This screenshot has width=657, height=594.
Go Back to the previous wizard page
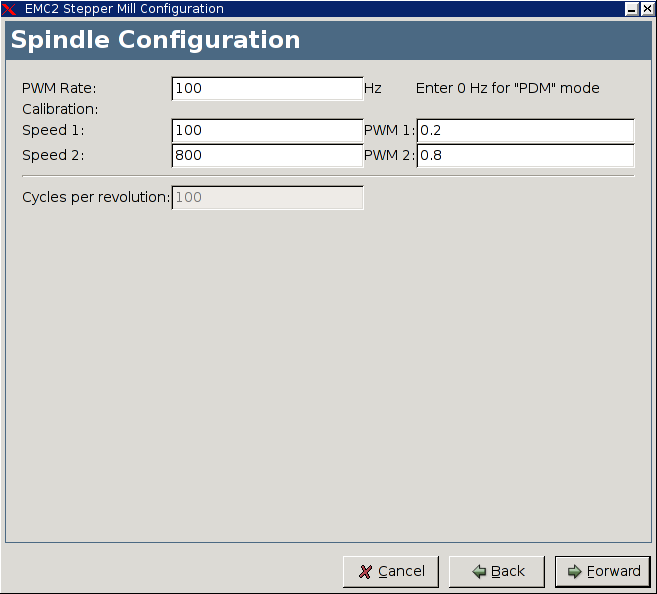pos(497,572)
